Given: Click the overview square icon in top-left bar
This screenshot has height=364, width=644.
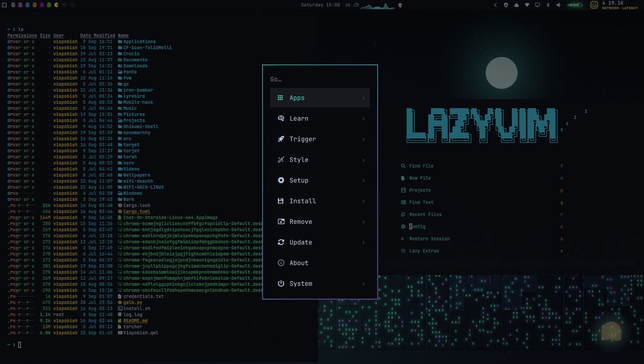Looking at the screenshot, I should (x=4, y=5).
